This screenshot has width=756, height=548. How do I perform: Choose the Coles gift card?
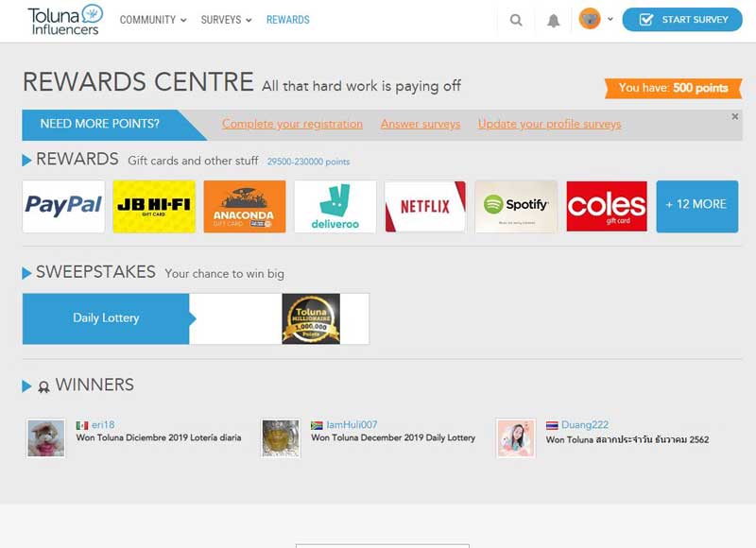[607, 206]
